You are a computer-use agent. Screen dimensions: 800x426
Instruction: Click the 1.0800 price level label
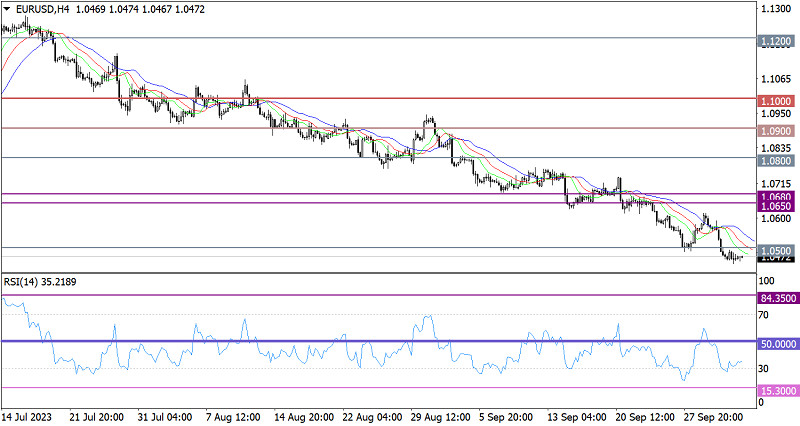[777, 161]
